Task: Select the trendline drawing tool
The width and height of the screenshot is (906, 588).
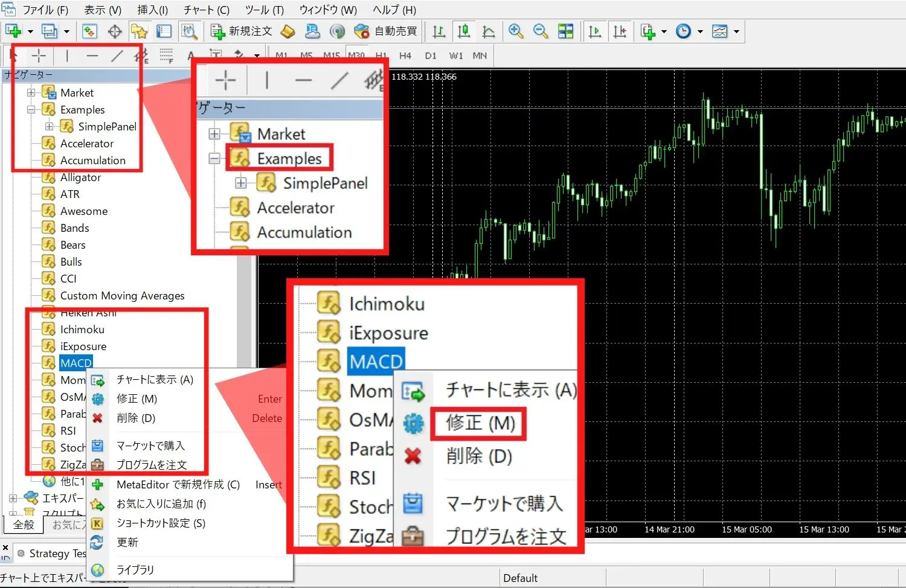Action: coord(117,55)
